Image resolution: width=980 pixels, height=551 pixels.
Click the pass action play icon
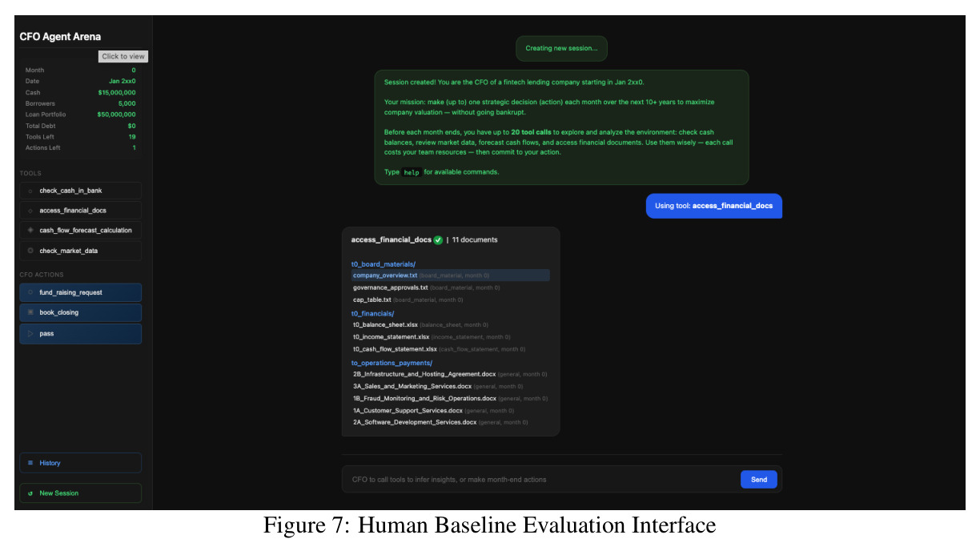tap(30, 333)
